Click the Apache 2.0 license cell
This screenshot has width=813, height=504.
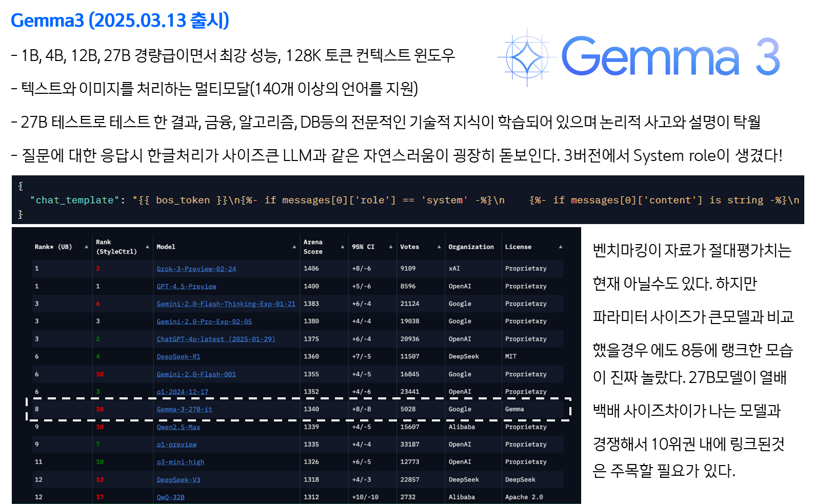click(524, 497)
